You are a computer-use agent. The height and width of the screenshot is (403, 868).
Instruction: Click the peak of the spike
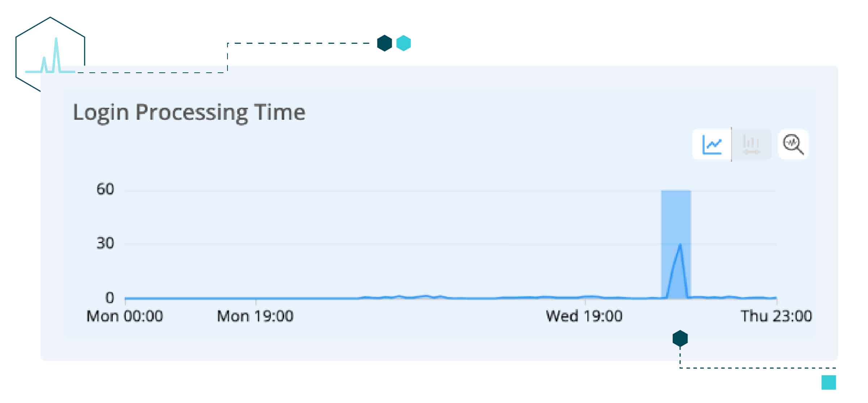pyautogui.click(x=680, y=245)
